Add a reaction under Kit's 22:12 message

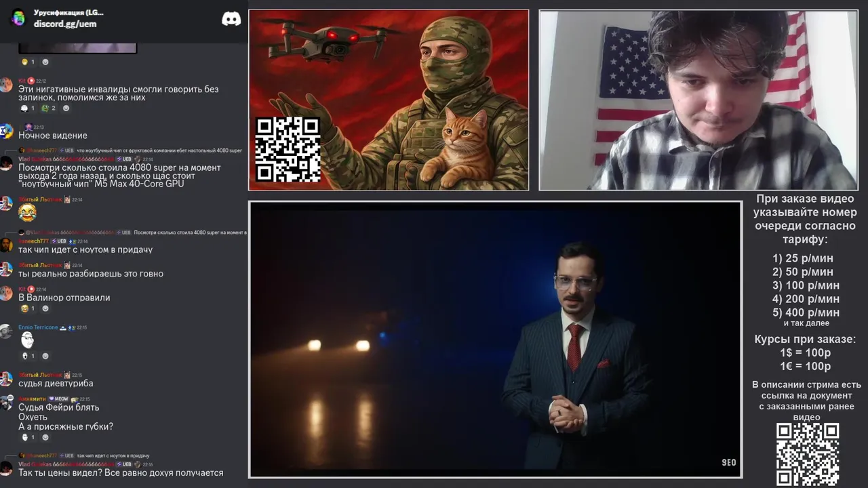[66, 108]
